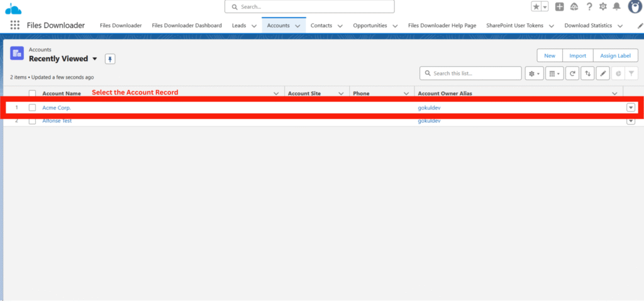644x302 pixels.
Task: Open the Help question mark icon
Action: (589, 6)
